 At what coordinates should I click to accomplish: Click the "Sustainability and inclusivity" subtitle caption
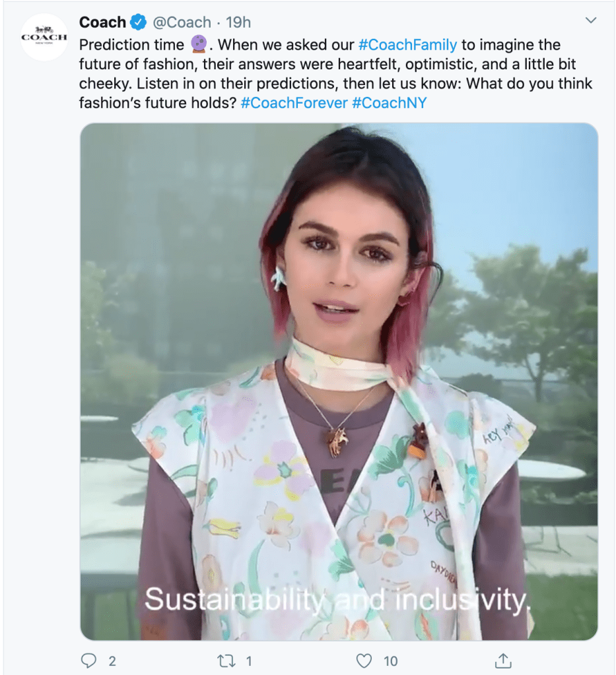(337, 598)
